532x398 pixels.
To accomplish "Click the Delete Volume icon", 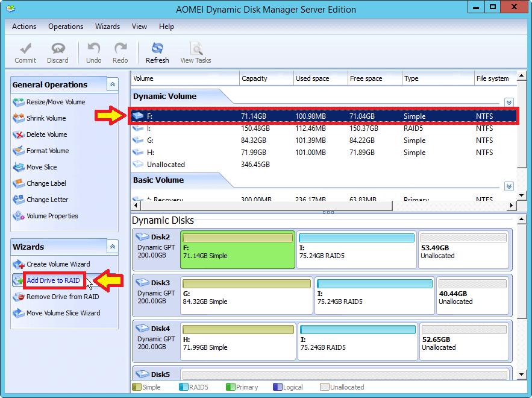I will (19, 134).
